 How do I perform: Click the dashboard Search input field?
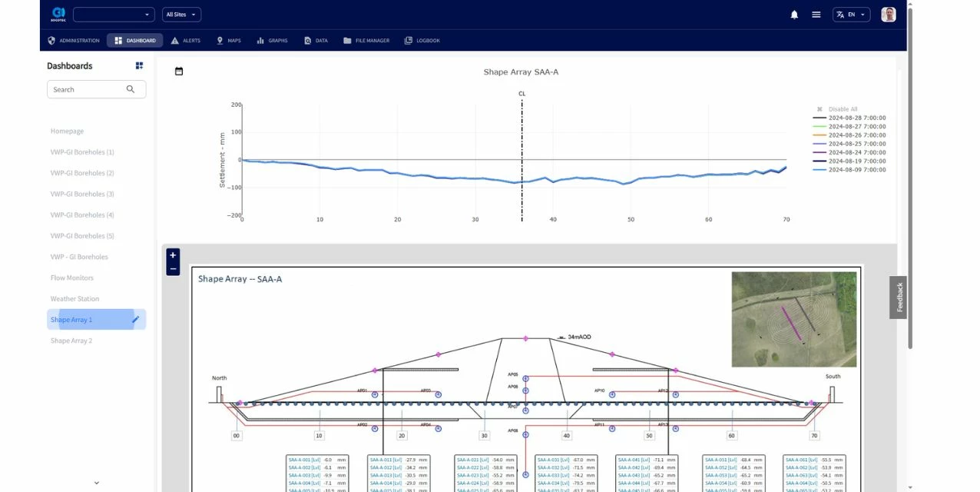[86, 89]
